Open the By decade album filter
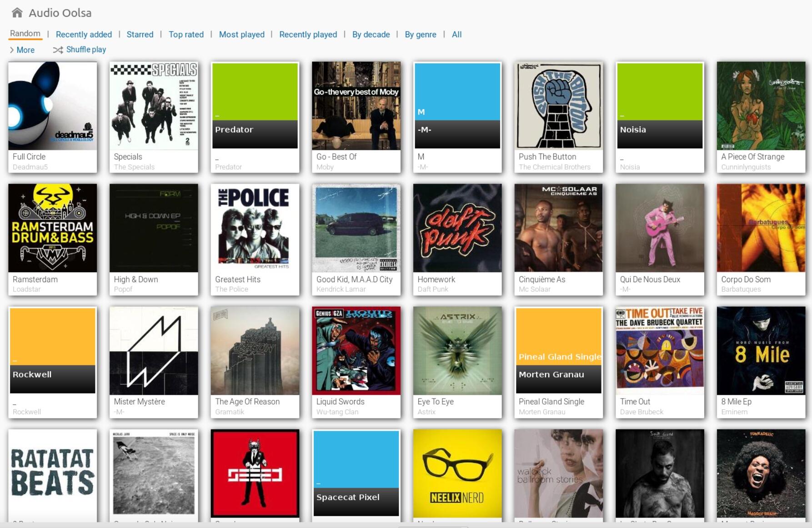Viewport: 812px width, 528px height. (371, 35)
